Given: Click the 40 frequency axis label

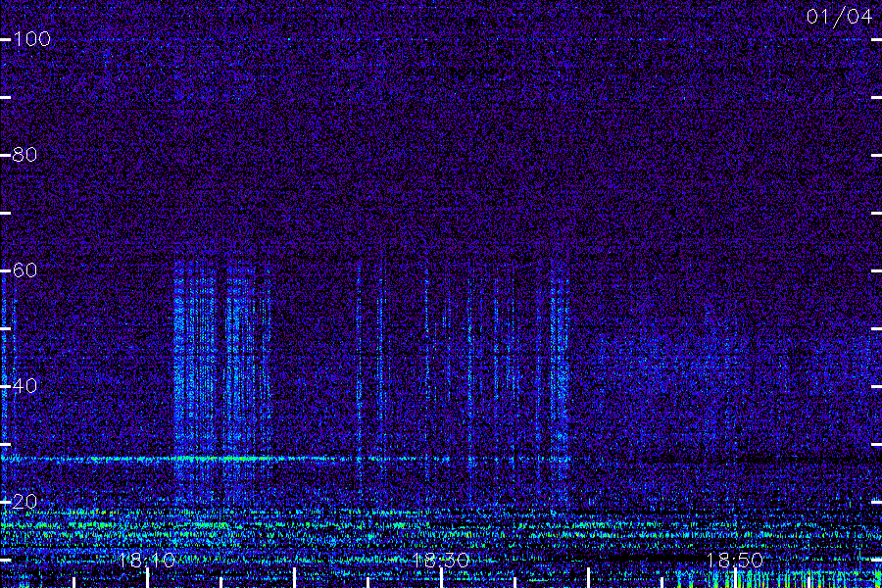Looking at the screenshot, I should (x=24, y=385).
